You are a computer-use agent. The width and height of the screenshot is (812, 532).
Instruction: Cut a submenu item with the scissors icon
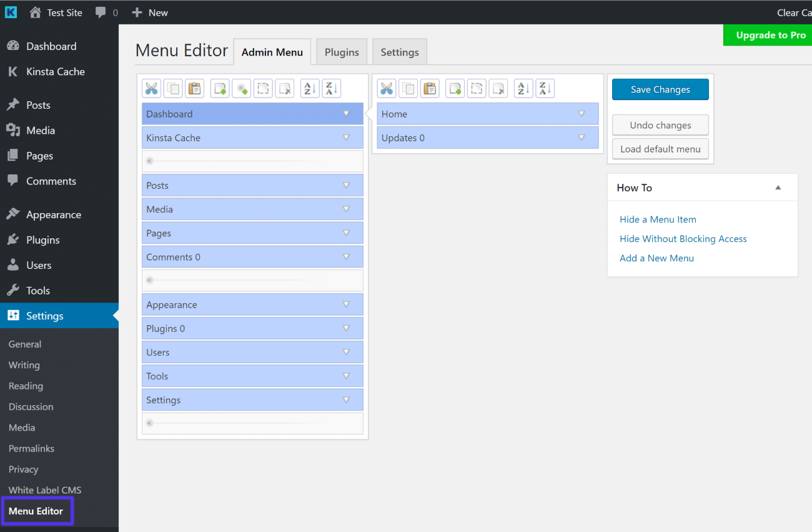(387, 88)
